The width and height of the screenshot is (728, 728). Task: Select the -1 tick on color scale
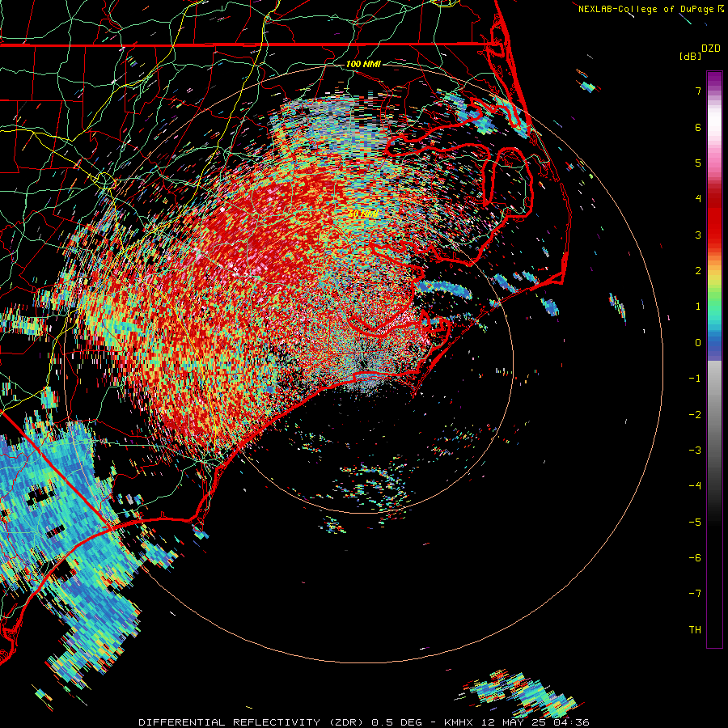tap(695, 379)
